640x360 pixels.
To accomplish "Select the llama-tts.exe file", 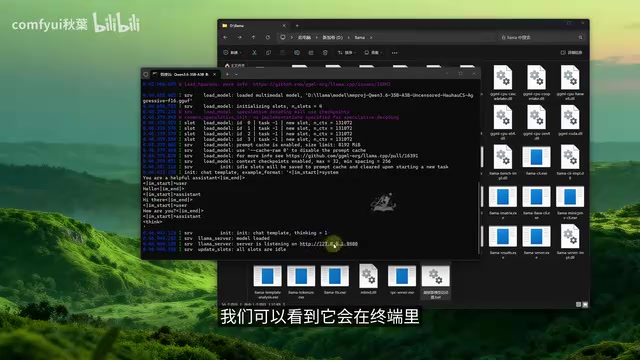I will 335,280.
